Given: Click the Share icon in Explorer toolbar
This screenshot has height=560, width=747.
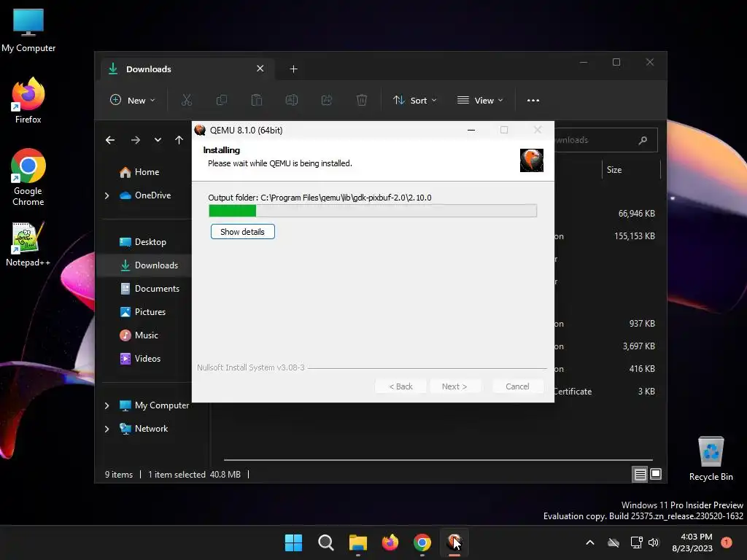Looking at the screenshot, I should 327,100.
